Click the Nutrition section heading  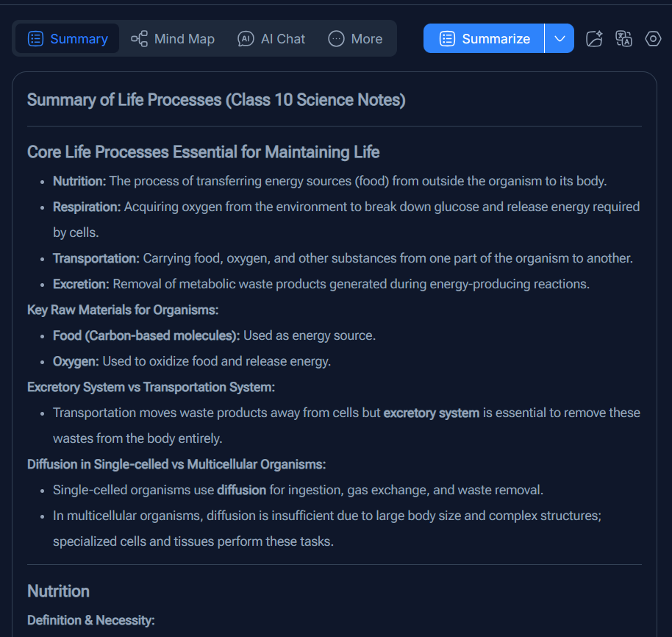[x=58, y=591]
